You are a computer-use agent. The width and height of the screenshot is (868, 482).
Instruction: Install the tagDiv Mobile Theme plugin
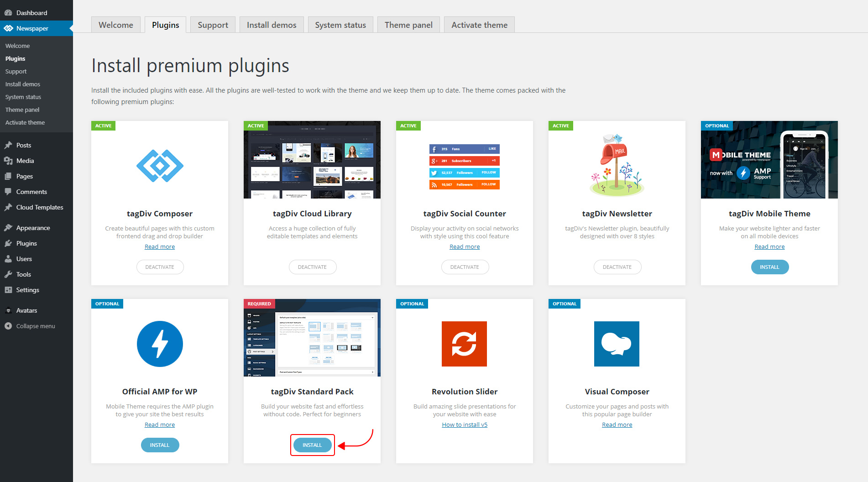[x=769, y=267]
